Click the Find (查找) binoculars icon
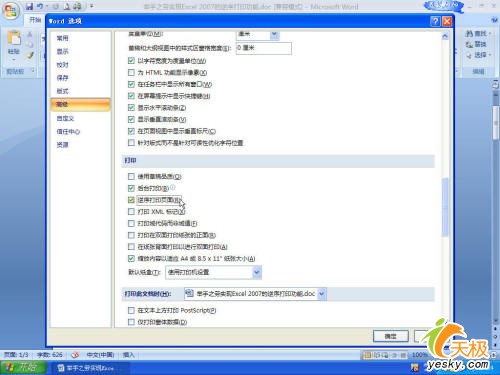 click(x=469, y=33)
